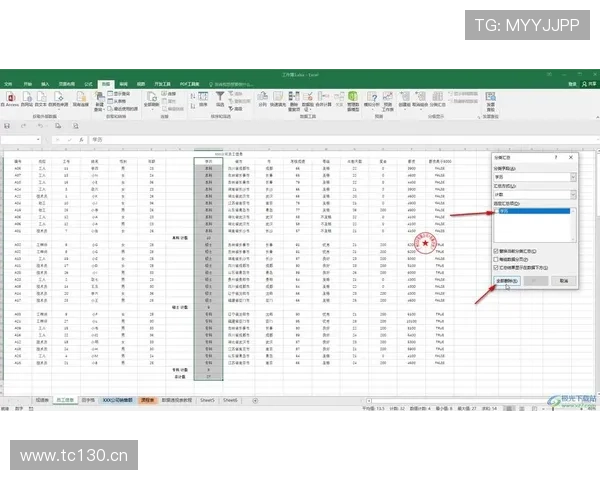Open the 分类字段 field dropdown

(572, 177)
